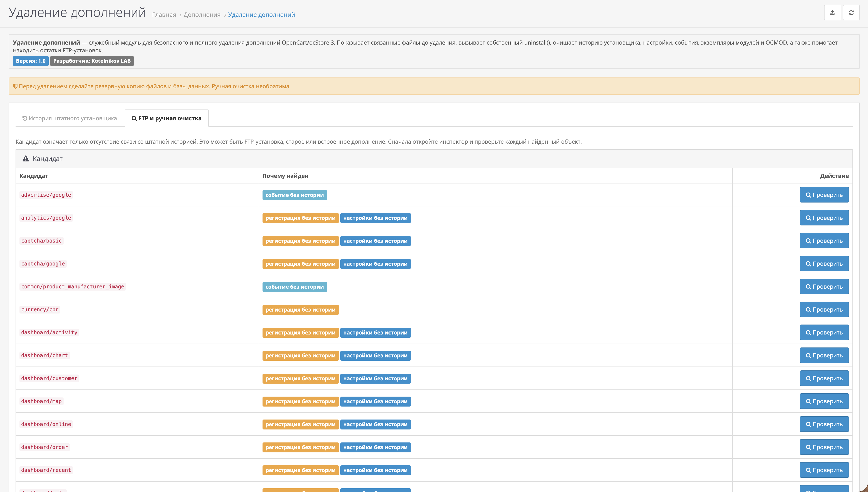
Task: Click событие без истории badge for advertise/google
Action: pos(295,195)
